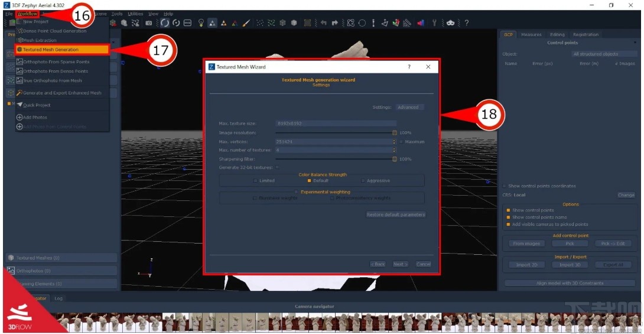
Task: Switch to the Registration tab
Action: click(x=586, y=34)
